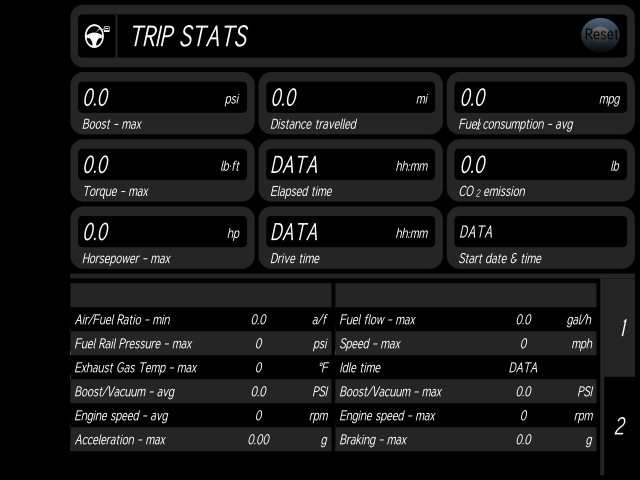
Task: Select the Torque - max tile
Action: [x=162, y=171]
